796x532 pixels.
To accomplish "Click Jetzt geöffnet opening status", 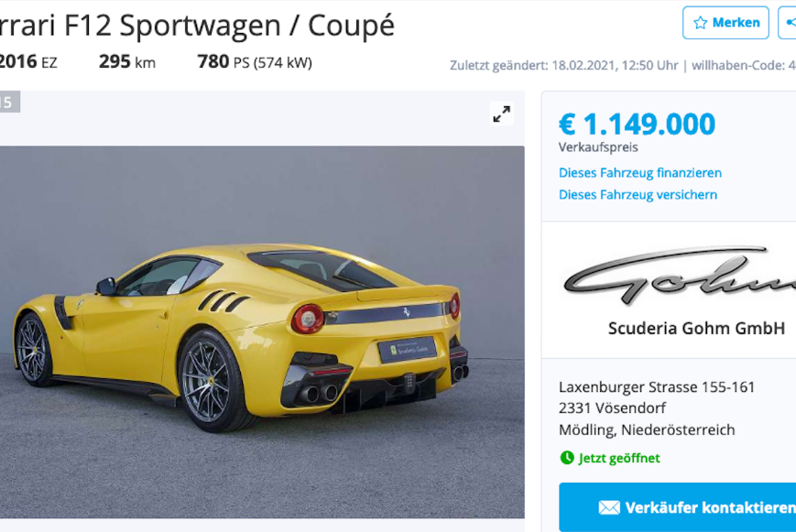I will pyautogui.click(x=619, y=458).
